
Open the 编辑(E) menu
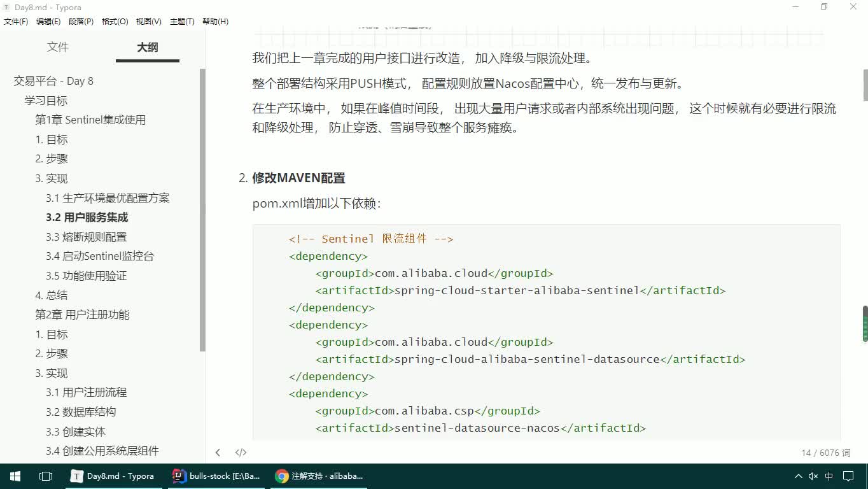pyautogui.click(x=48, y=22)
